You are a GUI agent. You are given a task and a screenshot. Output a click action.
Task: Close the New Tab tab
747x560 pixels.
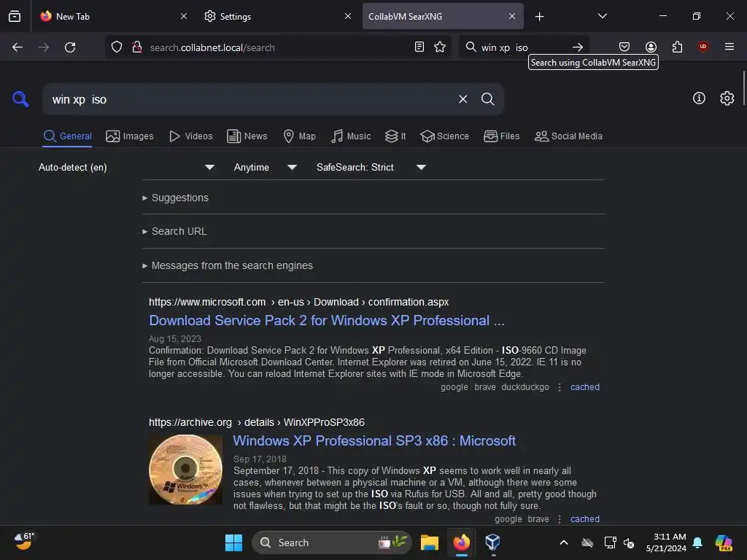click(x=184, y=16)
